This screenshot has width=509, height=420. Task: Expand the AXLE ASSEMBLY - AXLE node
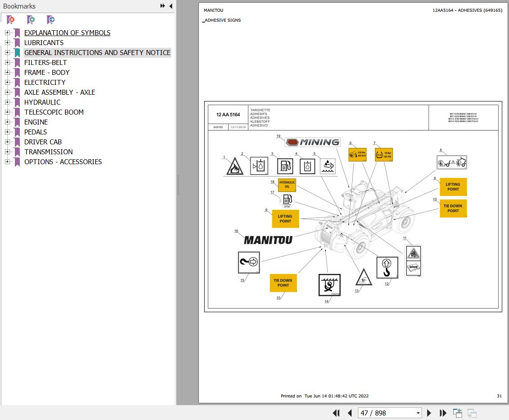7,92
